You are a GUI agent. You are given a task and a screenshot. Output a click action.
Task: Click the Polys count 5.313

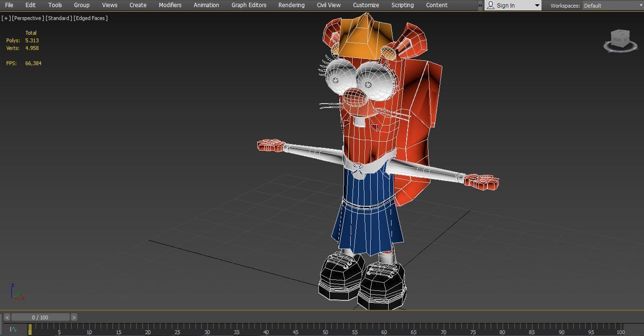pyautogui.click(x=32, y=40)
